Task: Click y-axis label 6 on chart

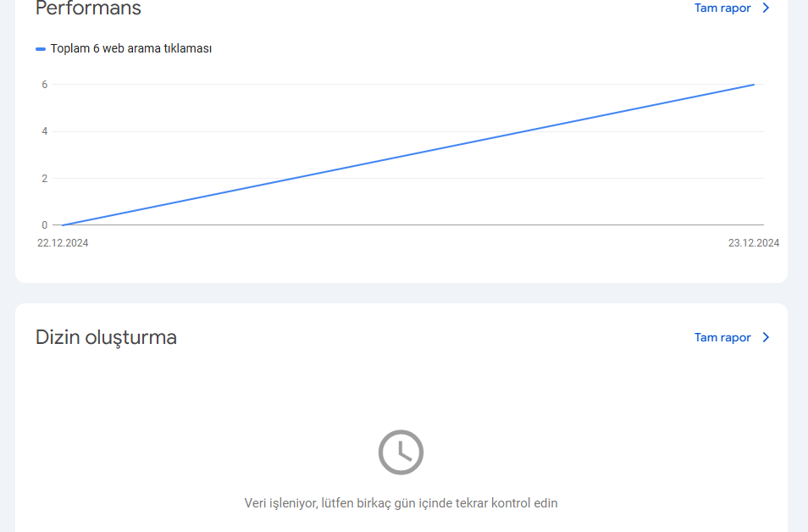Action: [x=45, y=85]
